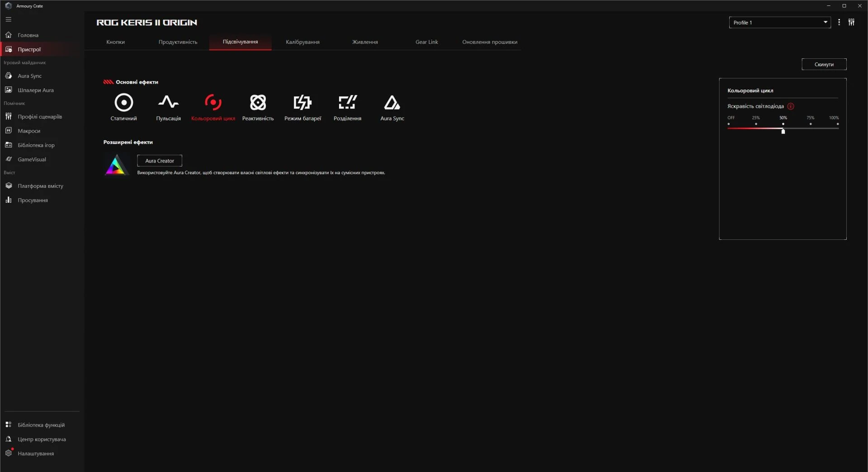Click the Основні ефекти heading
Viewport: 868px width, 472px height.
pos(137,82)
